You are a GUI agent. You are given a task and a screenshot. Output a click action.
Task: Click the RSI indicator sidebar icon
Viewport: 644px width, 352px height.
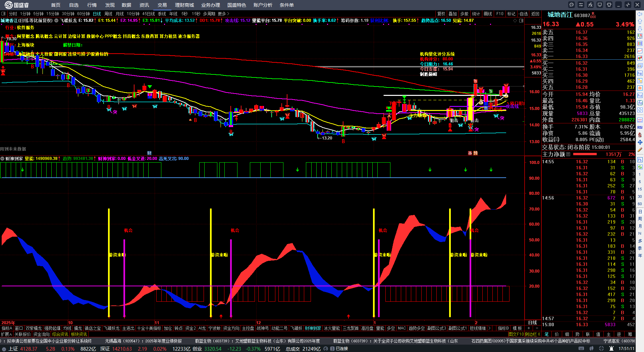[x=640, y=127]
